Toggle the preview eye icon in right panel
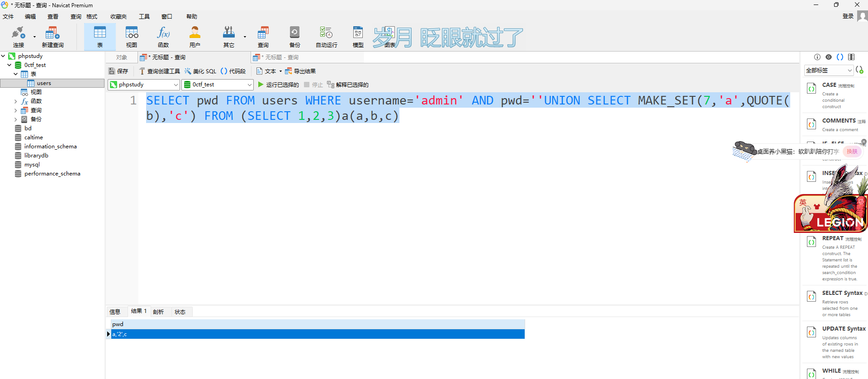This screenshot has height=379, width=868. click(829, 57)
